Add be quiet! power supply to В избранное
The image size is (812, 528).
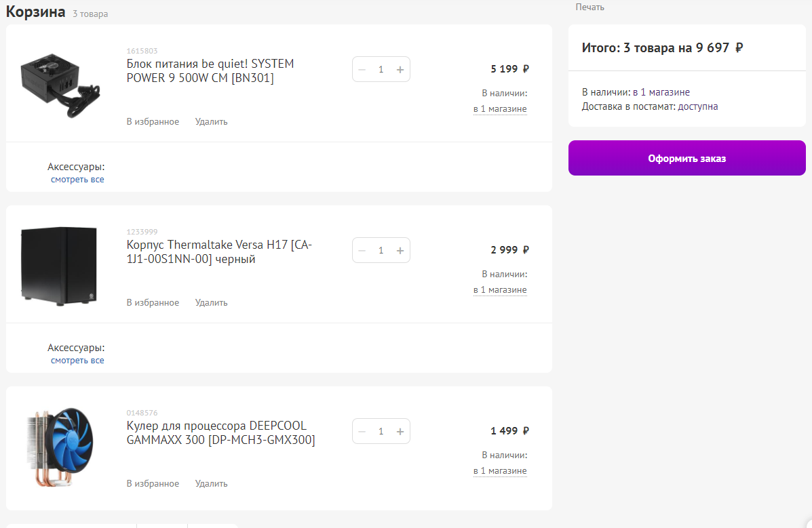pos(153,122)
